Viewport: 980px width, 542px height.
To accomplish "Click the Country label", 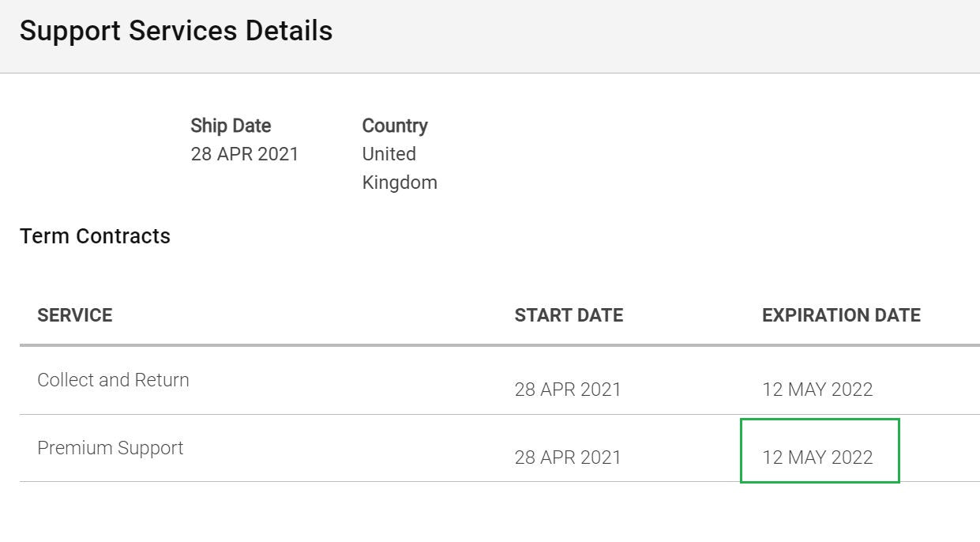I will (395, 126).
